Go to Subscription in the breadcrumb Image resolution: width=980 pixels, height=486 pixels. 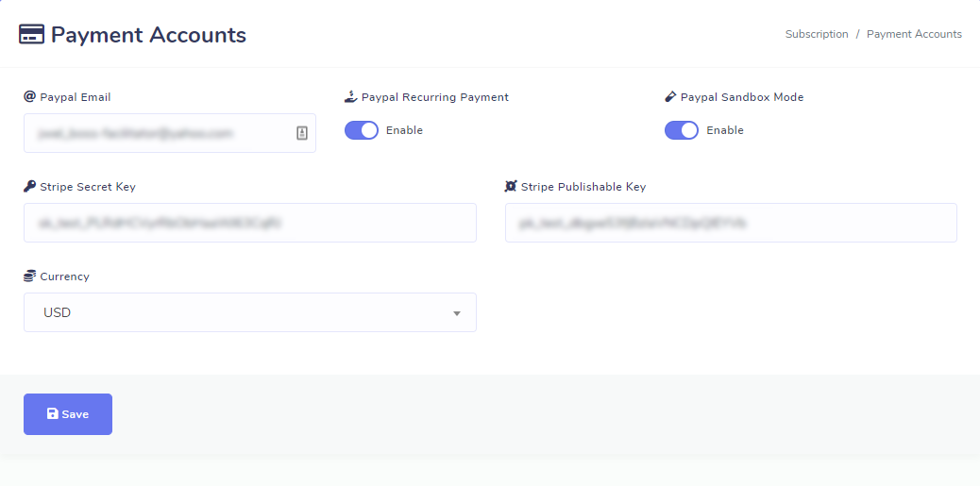[x=817, y=34]
